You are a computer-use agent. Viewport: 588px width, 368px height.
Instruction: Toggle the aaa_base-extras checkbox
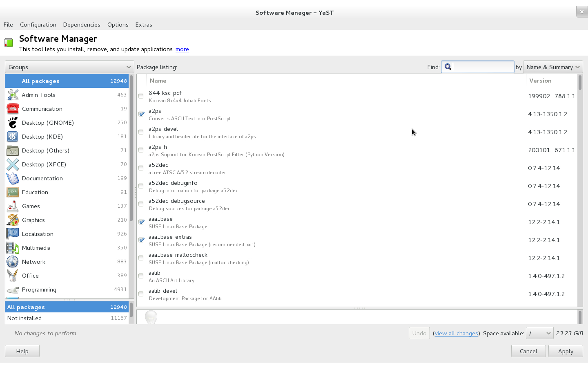(x=141, y=240)
